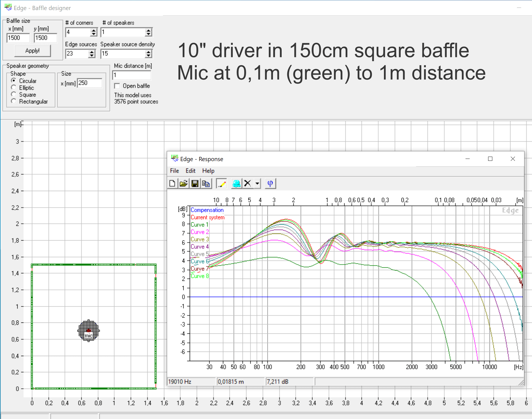Viewport: 532px width, 419px height.
Task: Open the Edit menu in Response window
Action: [191, 171]
